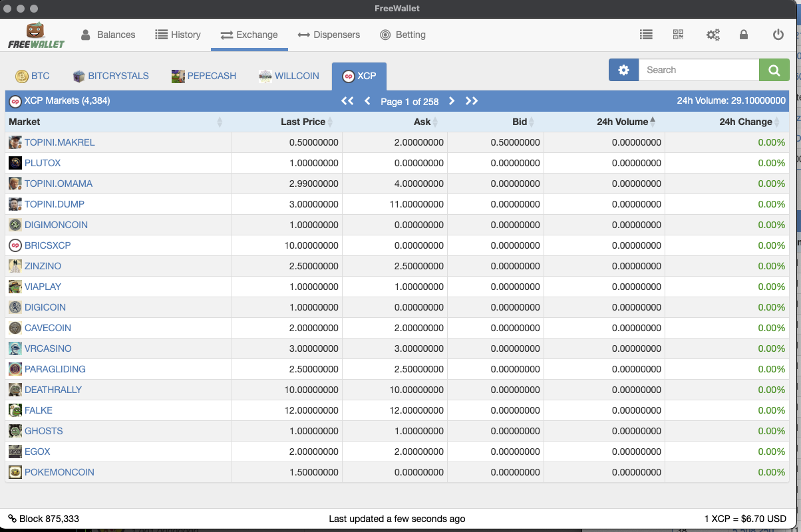Click the QR code scanner icon
The image size is (801, 532).
[x=678, y=35]
